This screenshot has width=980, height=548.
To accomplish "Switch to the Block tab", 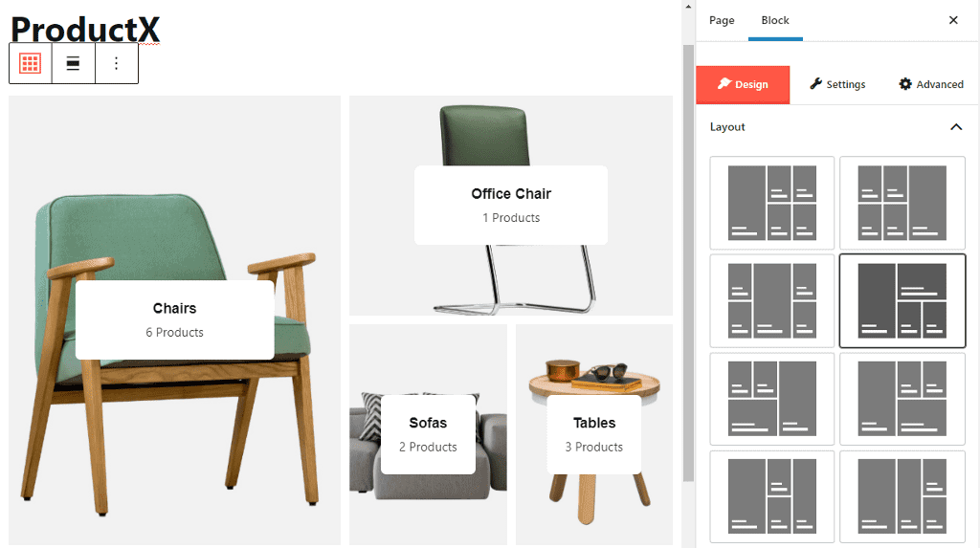I will [775, 20].
